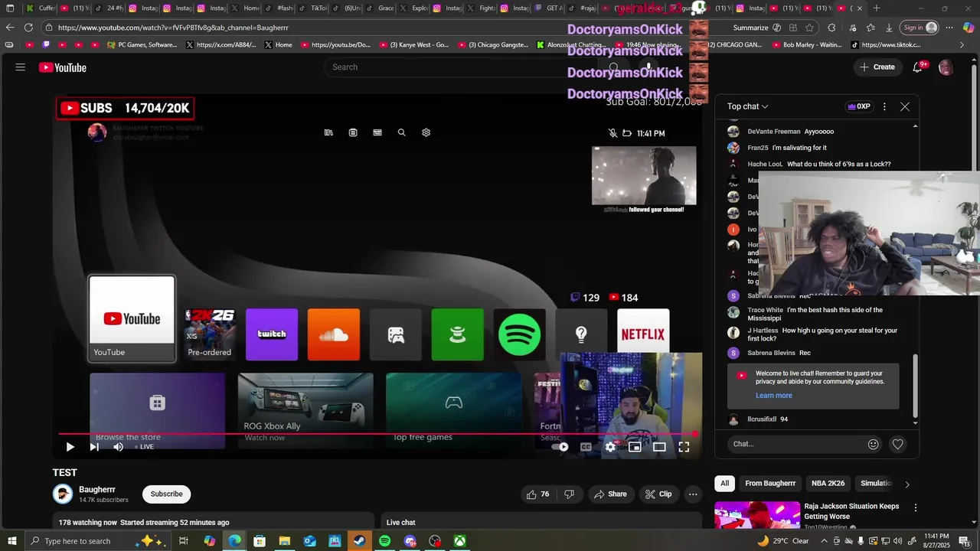This screenshot has height=551, width=980.
Task: Select the NBA 2K26 filter chip
Action: [828, 484]
